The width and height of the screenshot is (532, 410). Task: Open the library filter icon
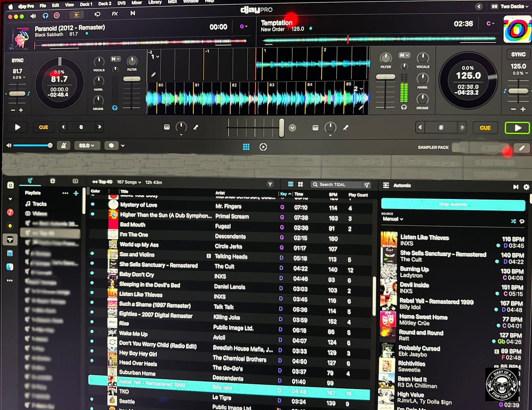tap(270, 184)
